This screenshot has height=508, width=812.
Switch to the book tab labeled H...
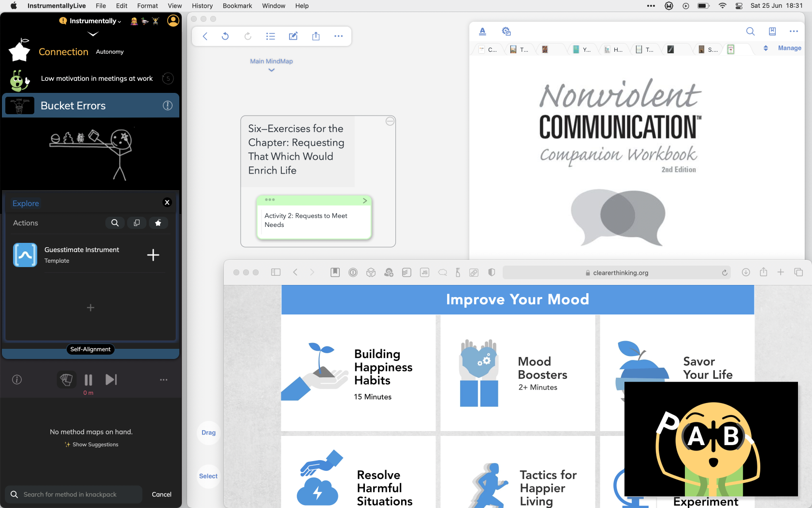(614, 49)
